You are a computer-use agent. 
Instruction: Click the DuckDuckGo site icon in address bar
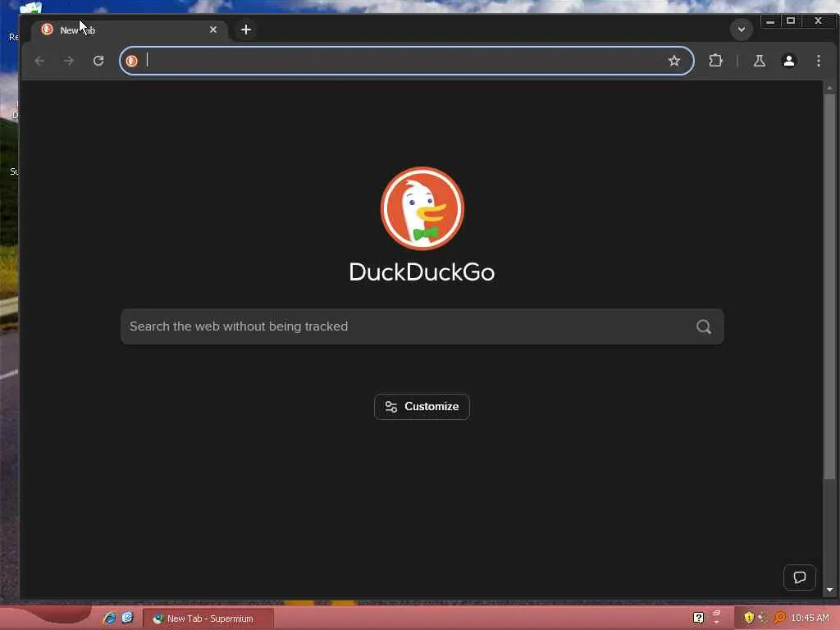(132, 61)
